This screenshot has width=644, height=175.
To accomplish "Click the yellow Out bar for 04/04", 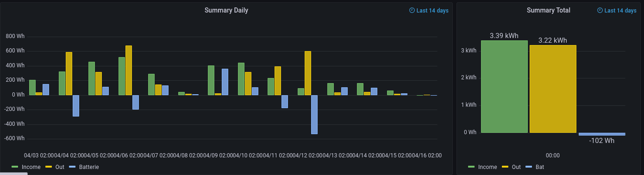I will pyautogui.click(x=69, y=73).
